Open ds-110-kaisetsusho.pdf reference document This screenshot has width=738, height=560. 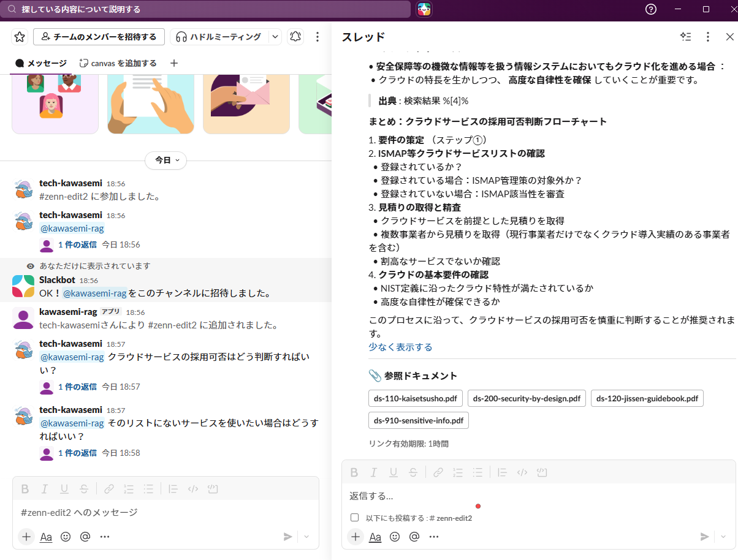(x=416, y=398)
